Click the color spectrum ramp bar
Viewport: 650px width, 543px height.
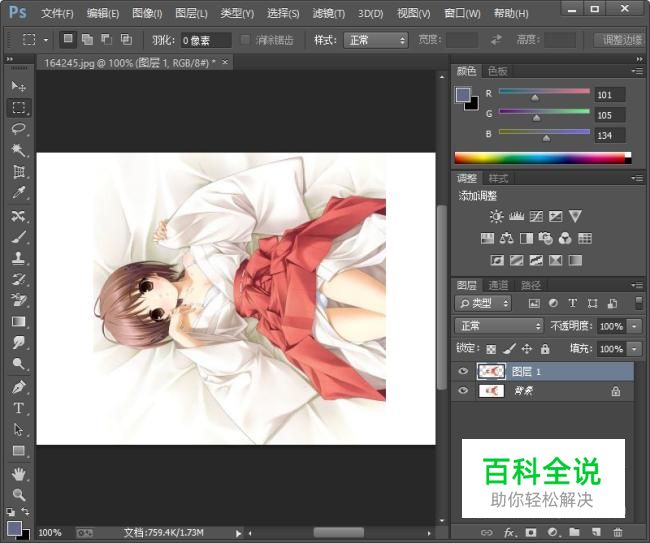coord(541,158)
